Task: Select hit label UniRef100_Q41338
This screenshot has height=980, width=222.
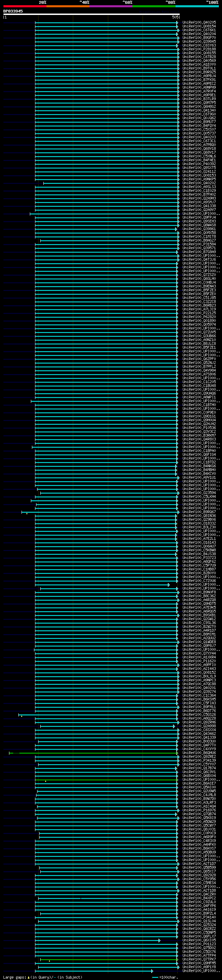Action: [199, 206]
